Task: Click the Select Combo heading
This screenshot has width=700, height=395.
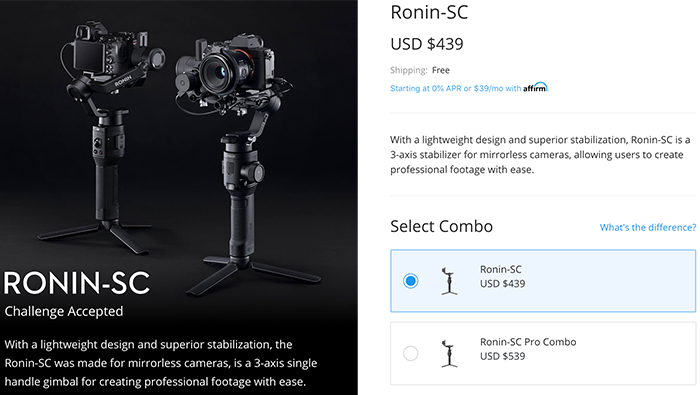Action: click(442, 226)
